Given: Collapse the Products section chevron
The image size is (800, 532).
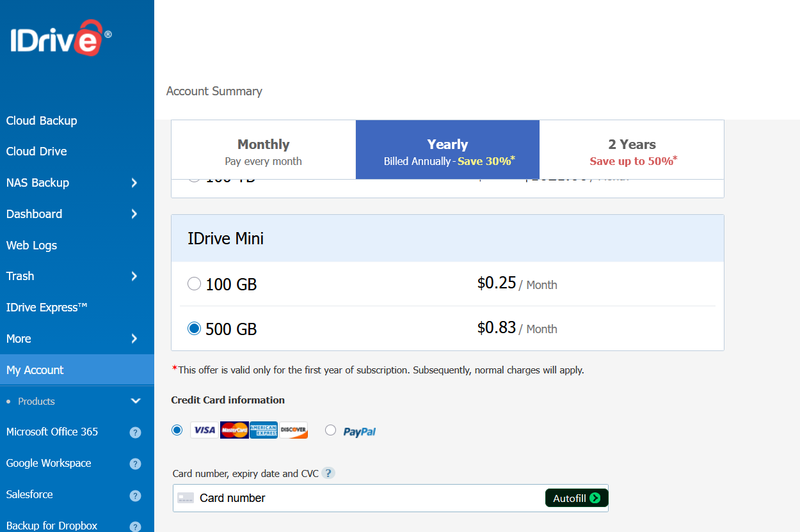Looking at the screenshot, I should (135, 401).
